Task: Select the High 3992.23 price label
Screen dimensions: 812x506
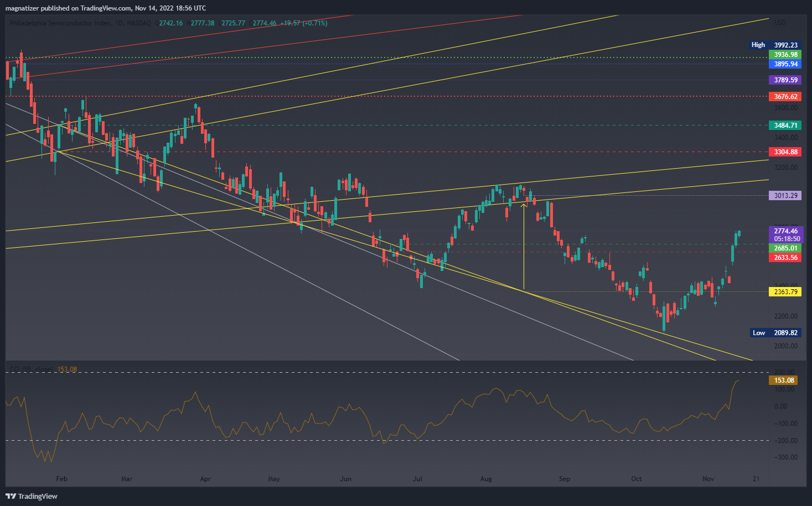Action: coord(775,45)
